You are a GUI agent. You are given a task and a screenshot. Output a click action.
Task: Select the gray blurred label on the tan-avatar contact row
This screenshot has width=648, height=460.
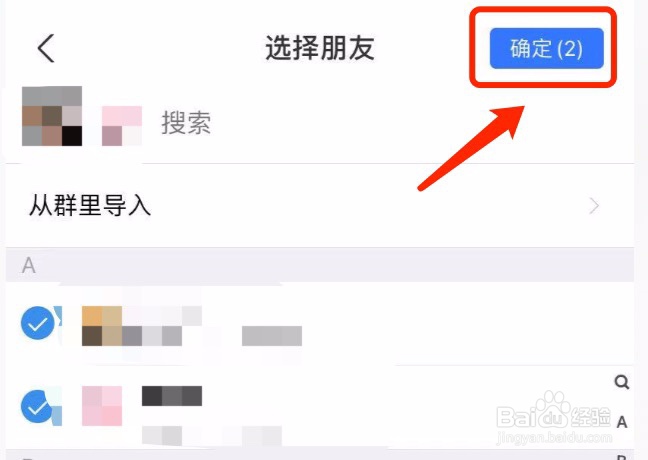click(272, 336)
